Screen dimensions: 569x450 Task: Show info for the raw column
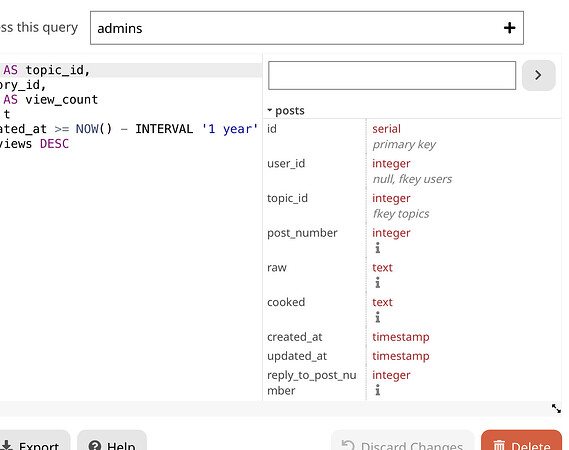377,282
